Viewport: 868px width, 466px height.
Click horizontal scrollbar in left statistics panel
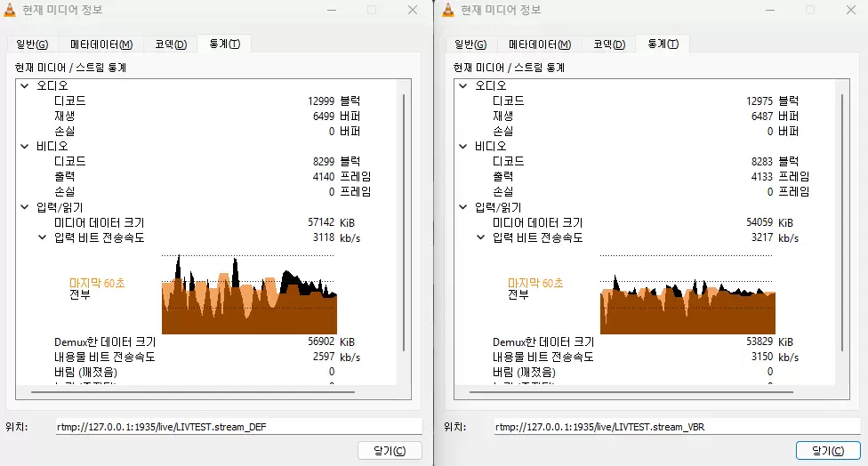[x=193, y=392]
